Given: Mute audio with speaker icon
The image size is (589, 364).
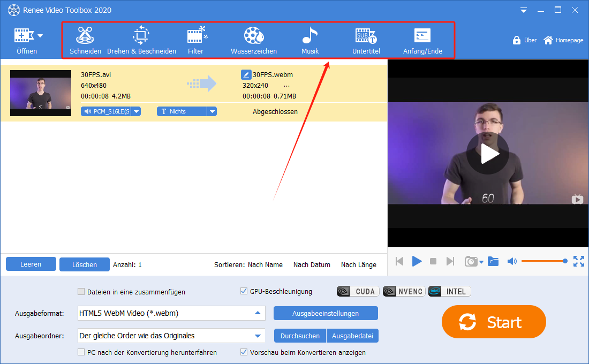Looking at the screenshot, I should (x=512, y=261).
